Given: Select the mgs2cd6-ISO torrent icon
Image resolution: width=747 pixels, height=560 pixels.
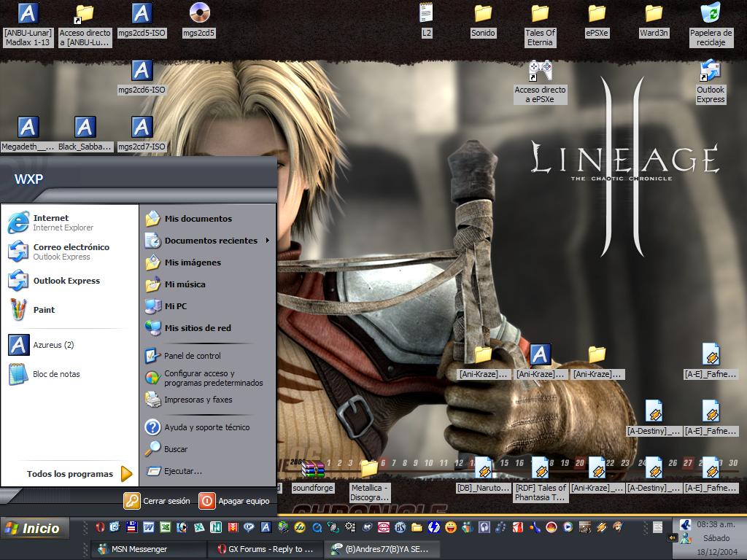Looking at the screenshot, I should point(142,77).
